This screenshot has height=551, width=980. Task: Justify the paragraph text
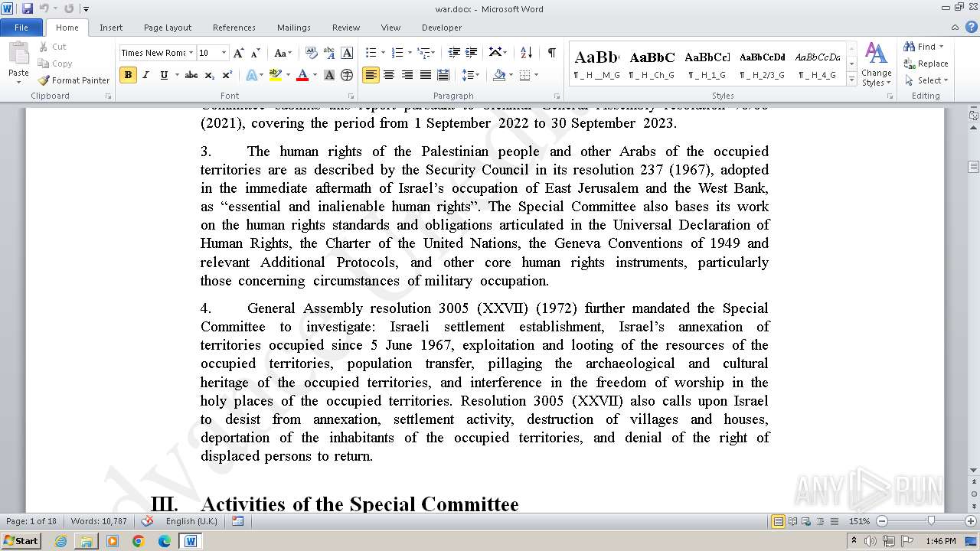point(425,75)
